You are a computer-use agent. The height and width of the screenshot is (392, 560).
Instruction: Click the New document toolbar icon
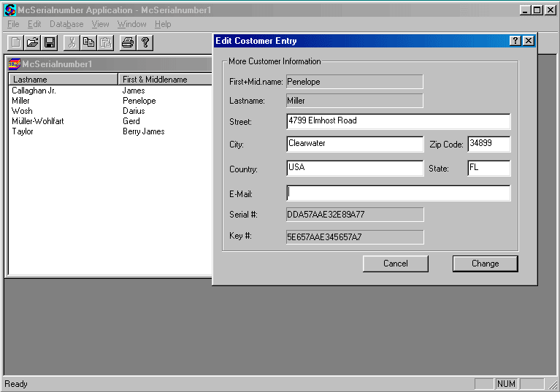[15, 42]
